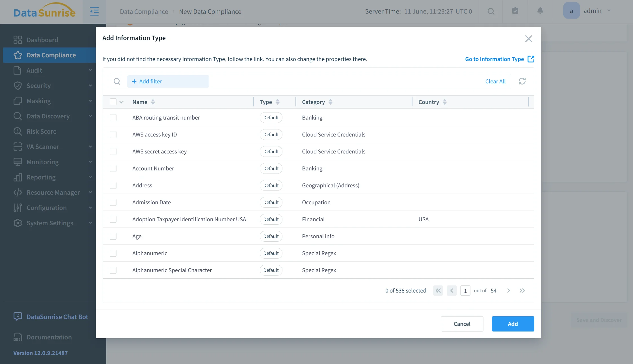
Task: Click the admin avatar icon
Action: click(571, 11)
